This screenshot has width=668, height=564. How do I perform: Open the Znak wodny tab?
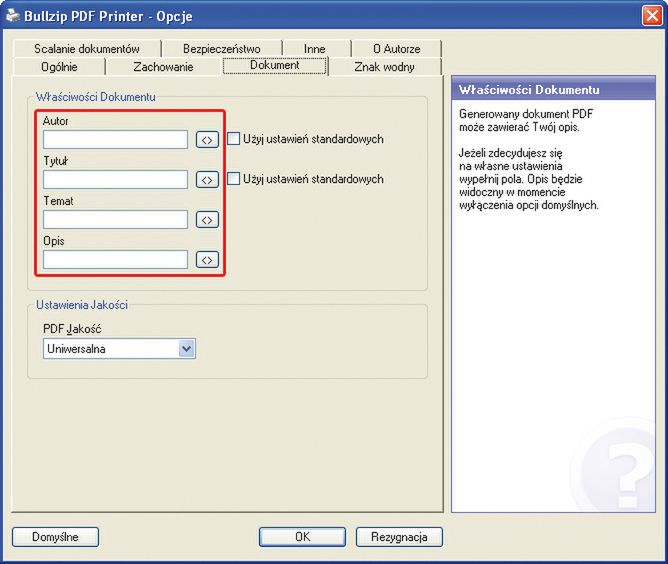tap(384, 67)
